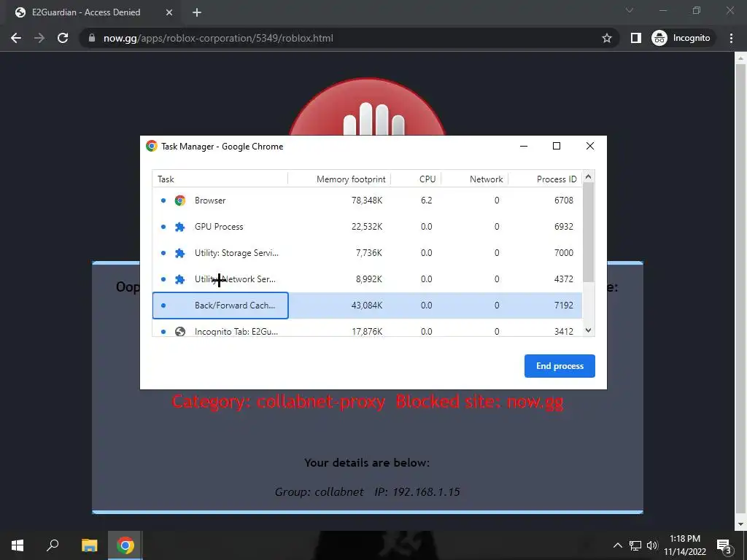Show hidden system tray icons
The width and height of the screenshot is (747, 560).
tap(617, 545)
